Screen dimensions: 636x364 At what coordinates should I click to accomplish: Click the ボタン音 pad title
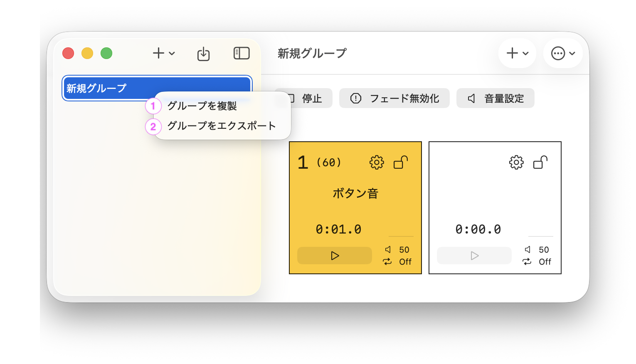coord(355,193)
